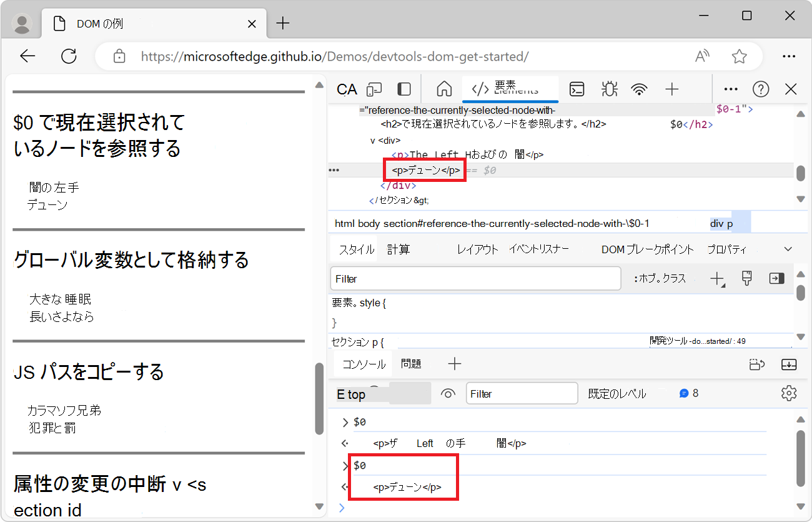Click the div breadcrumb in the Elements path
Screen dimensions: 812x522
(718, 222)
